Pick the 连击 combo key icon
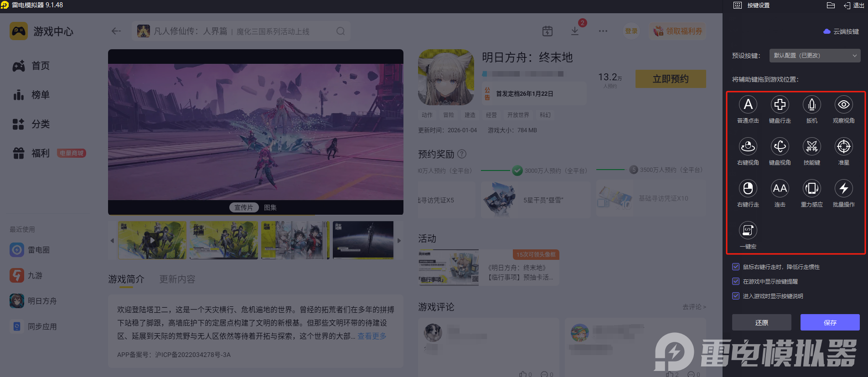868x377 pixels. [780, 188]
